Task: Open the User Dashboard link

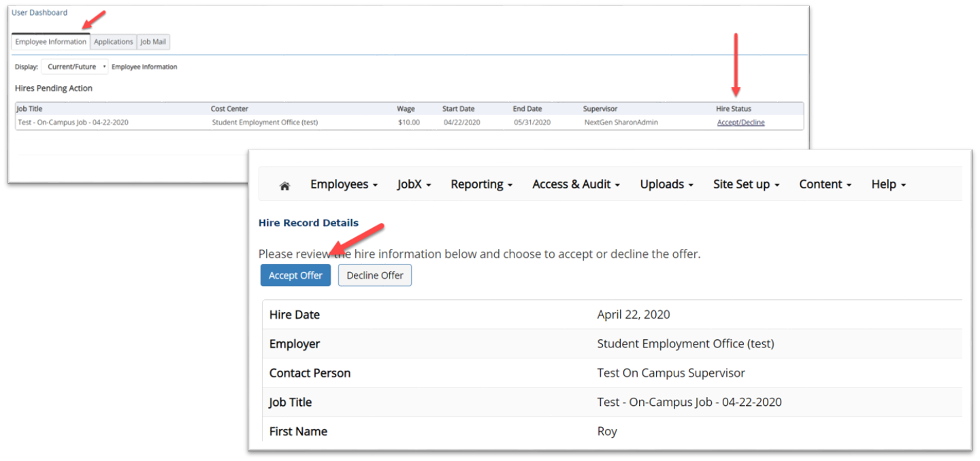Action: point(39,12)
